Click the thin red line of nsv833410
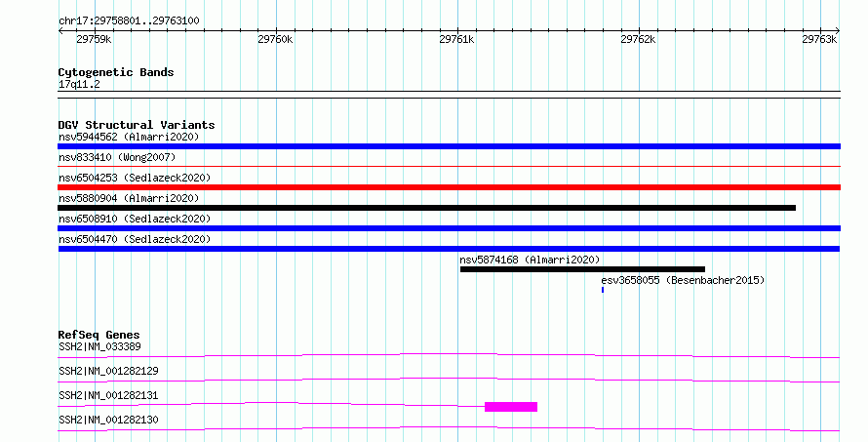This screenshot has width=868, height=442. pyautogui.click(x=449, y=166)
